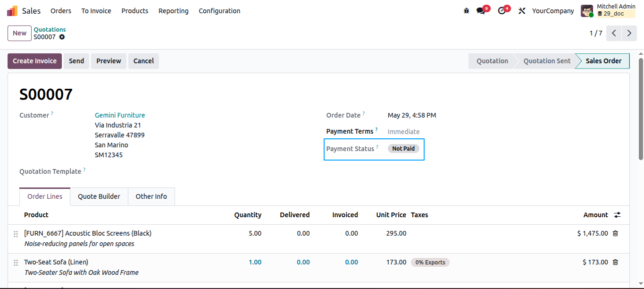Show Customer field help tooltip mark
Image resolution: width=644 pixels, height=289 pixels.
(x=52, y=113)
